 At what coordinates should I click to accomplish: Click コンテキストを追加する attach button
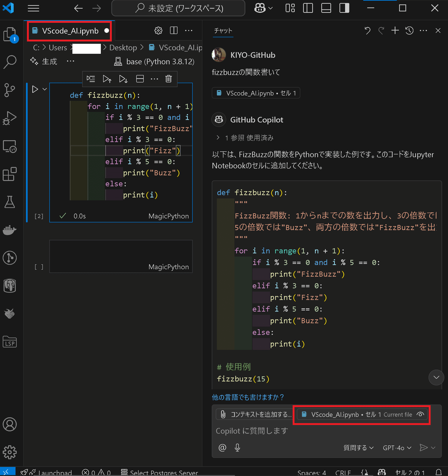255,414
